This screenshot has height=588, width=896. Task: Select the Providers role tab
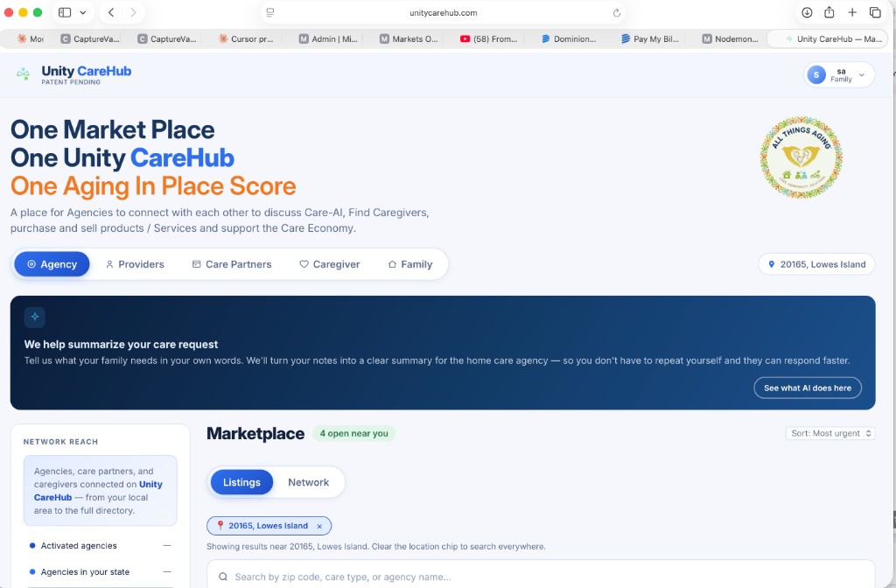(x=135, y=264)
